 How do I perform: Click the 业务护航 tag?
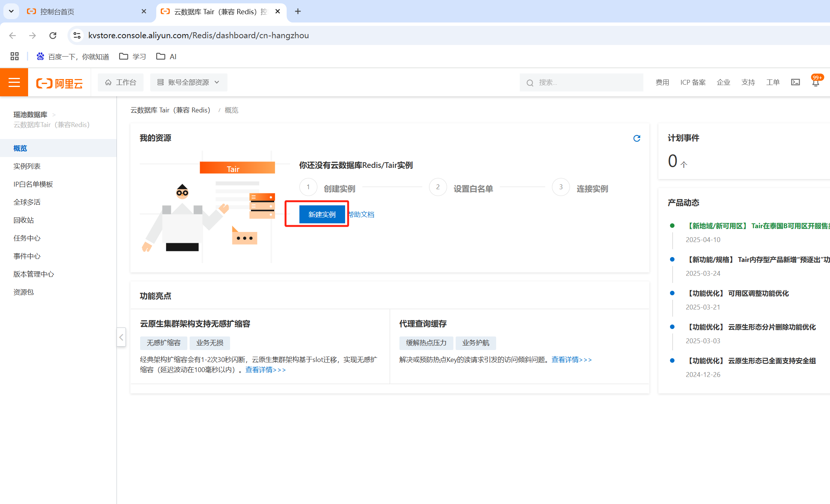pyautogui.click(x=476, y=343)
